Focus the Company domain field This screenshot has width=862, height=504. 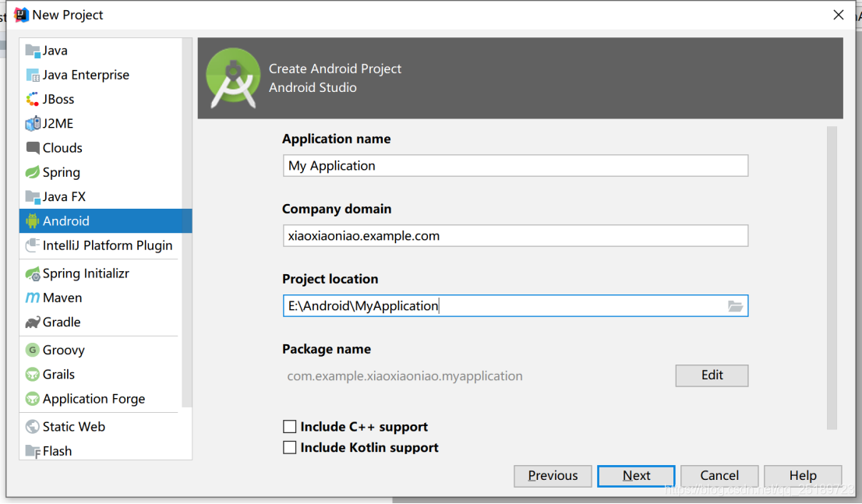pyautogui.click(x=515, y=236)
